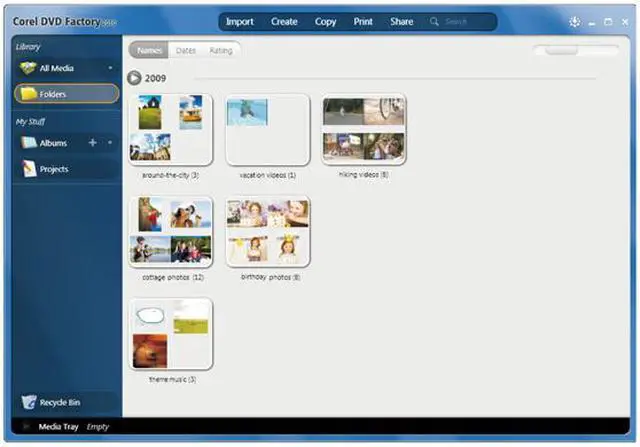Click the cottage photos (12) label
640x447 pixels.
(173, 277)
